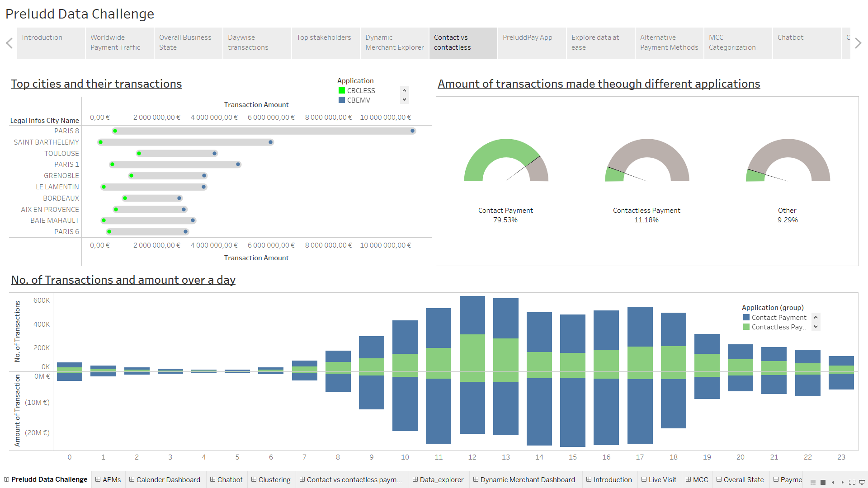Screen dimensions: 868x488
Task: Select SAINT BARTHELEMY city label
Action: click(46, 142)
